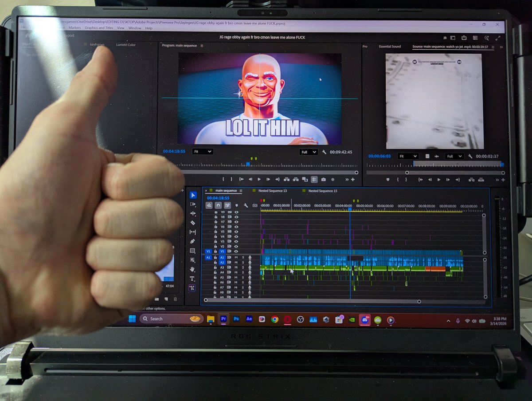
Task: Select the Ripple Edit tool
Action: click(x=193, y=214)
